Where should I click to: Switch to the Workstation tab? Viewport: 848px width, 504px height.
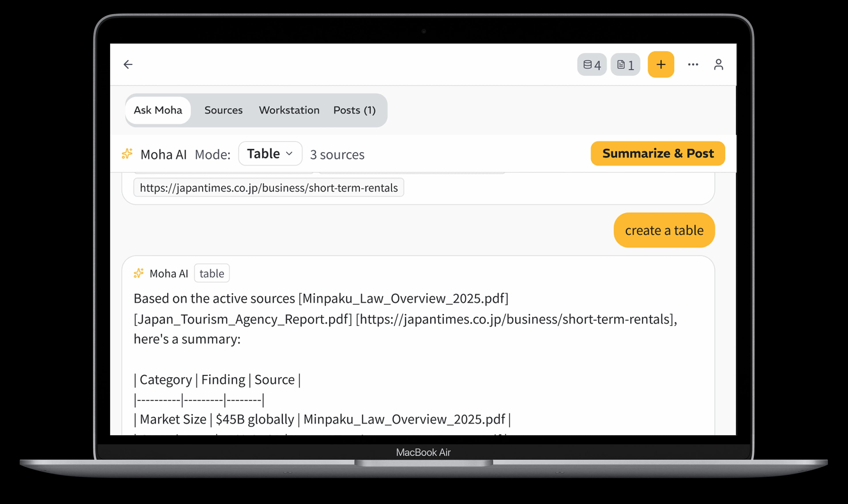289,110
